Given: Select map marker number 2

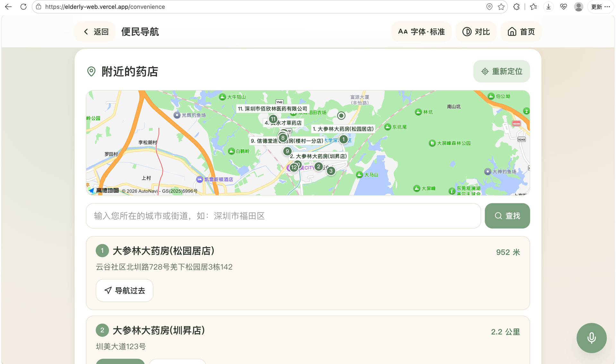Looking at the screenshot, I should coord(318,166).
